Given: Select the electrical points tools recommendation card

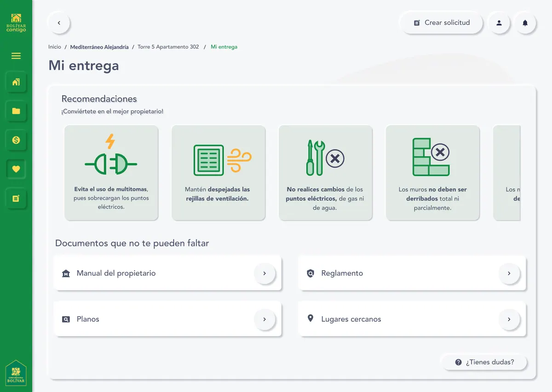Looking at the screenshot, I should (326, 173).
